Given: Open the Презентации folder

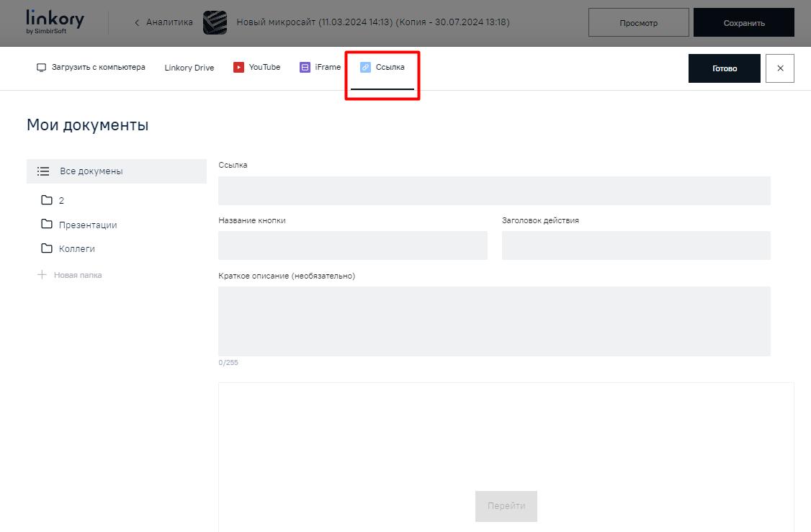Looking at the screenshot, I should click(87, 225).
